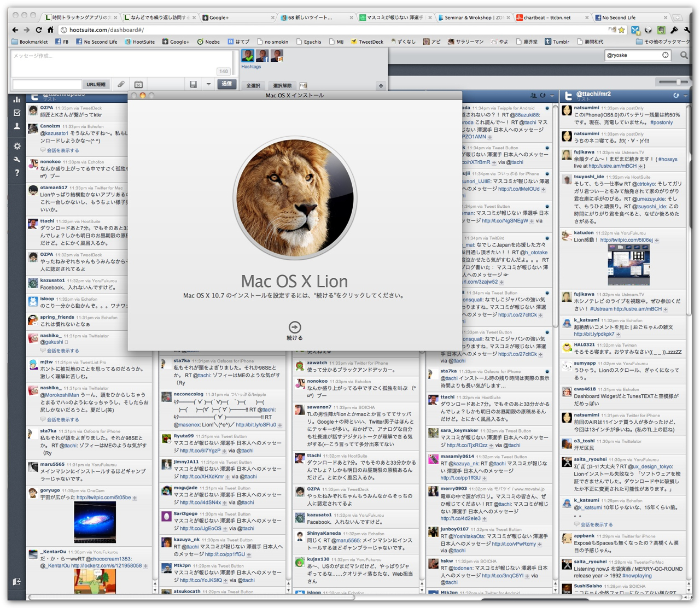This screenshot has height=608, width=700.
Task: Open dropdown arrow beside the save icon
Action: (x=208, y=84)
